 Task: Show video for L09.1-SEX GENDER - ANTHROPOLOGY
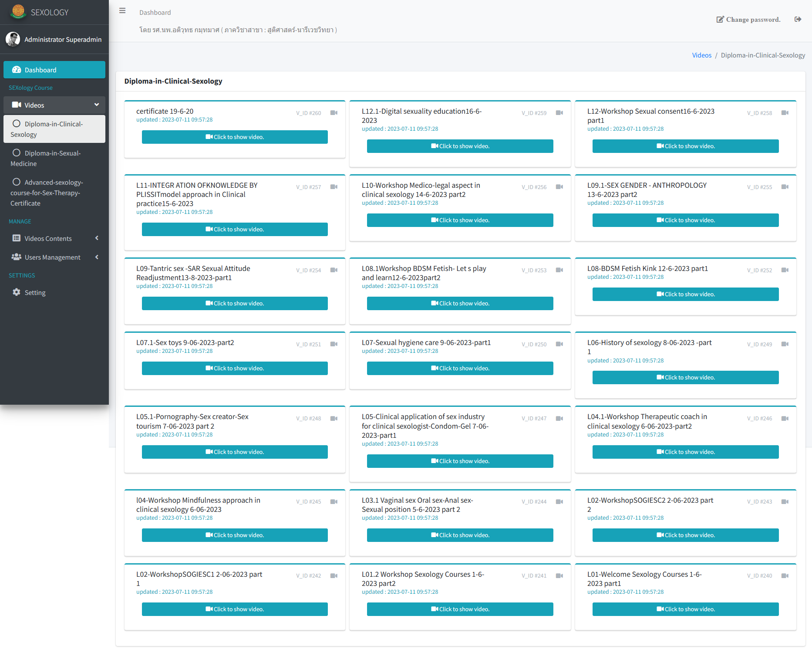[x=686, y=220]
